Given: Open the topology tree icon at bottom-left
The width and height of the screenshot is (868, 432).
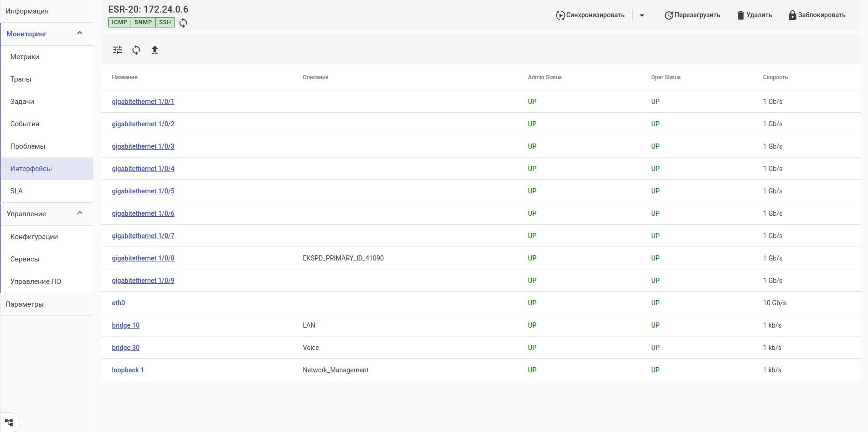Looking at the screenshot, I should pyautogui.click(x=9, y=423).
